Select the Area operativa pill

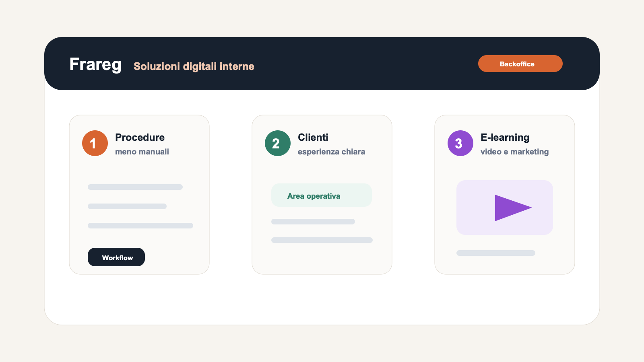322,195
